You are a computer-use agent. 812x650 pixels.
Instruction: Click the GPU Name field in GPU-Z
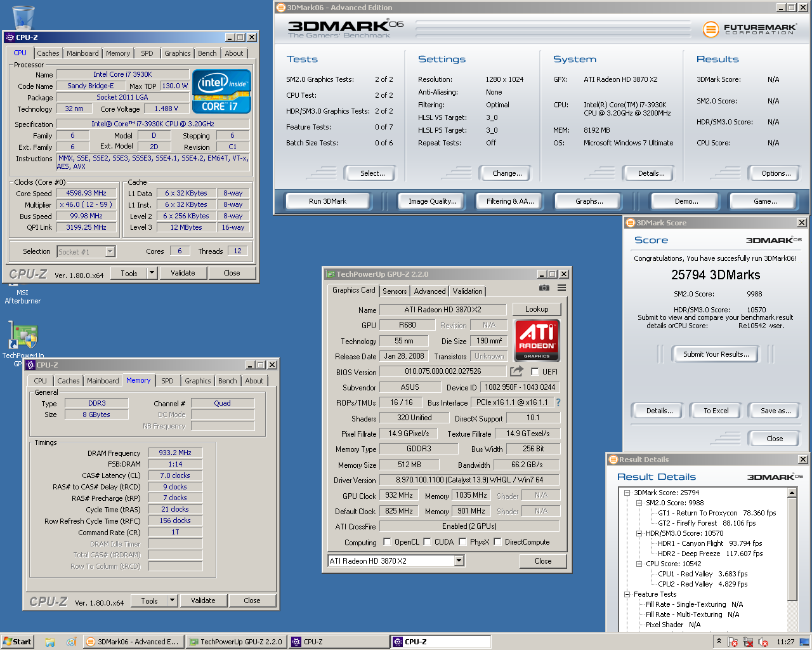443,309
